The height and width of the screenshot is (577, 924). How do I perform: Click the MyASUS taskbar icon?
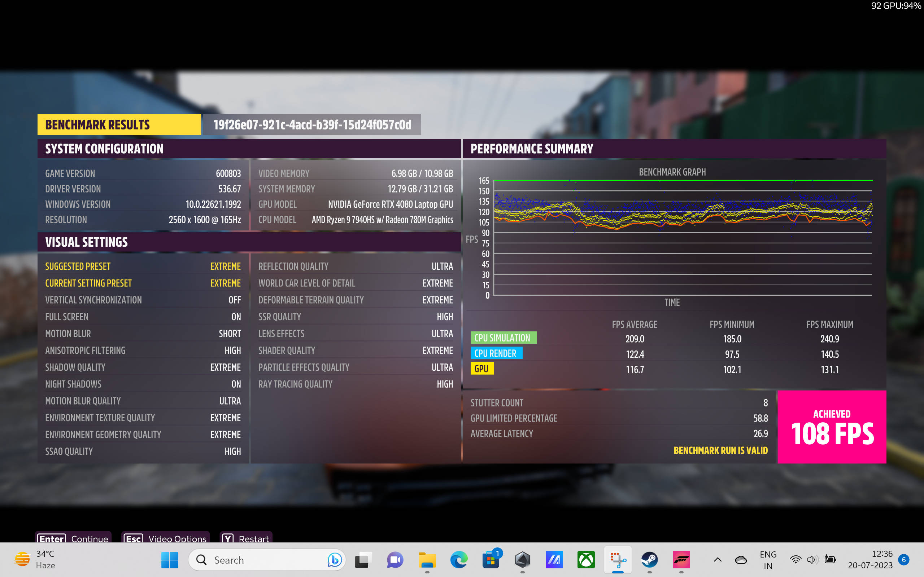(x=554, y=560)
